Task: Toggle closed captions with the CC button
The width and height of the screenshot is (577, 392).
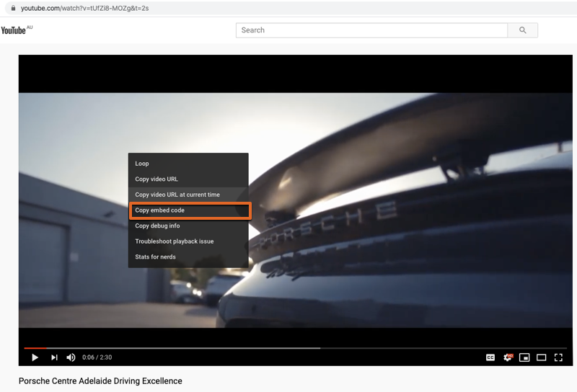Action: tap(490, 357)
